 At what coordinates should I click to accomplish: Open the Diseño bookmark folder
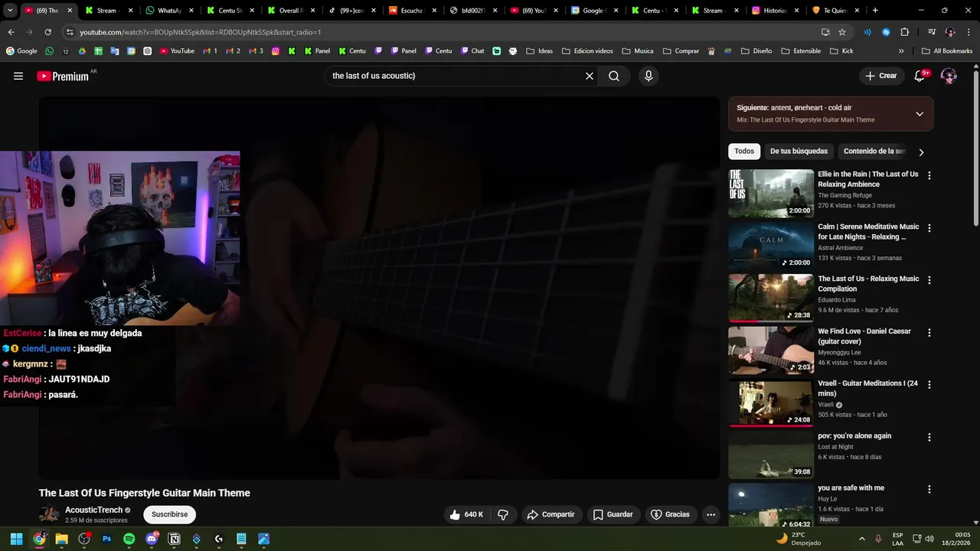756,51
